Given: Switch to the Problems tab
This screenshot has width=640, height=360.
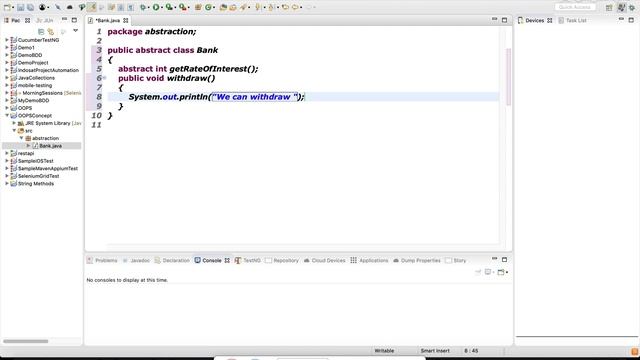Looking at the screenshot, I should pos(102,260).
